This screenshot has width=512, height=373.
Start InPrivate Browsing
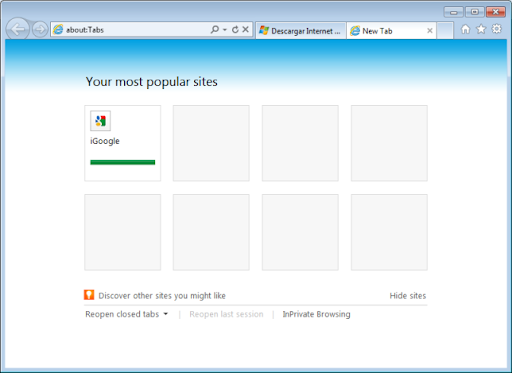click(x=316, y=314)
